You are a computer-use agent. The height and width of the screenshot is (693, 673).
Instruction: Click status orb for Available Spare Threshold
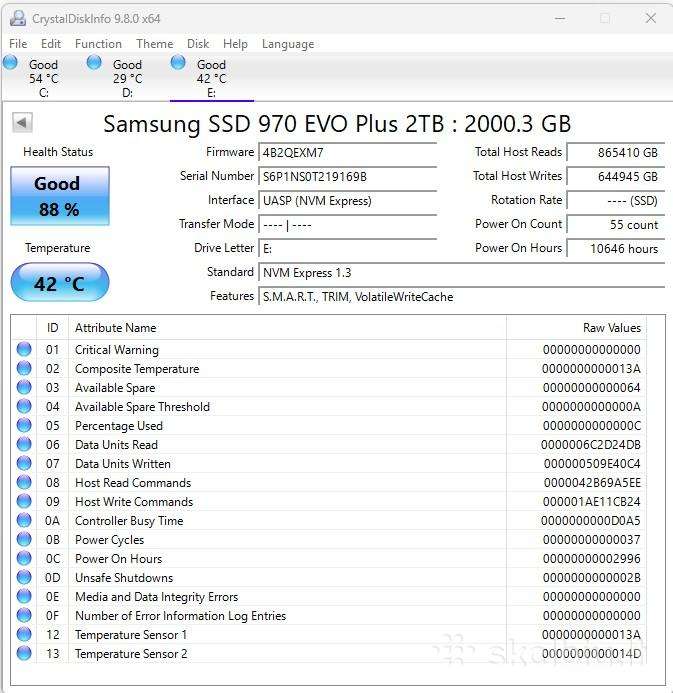click(24, 406)
